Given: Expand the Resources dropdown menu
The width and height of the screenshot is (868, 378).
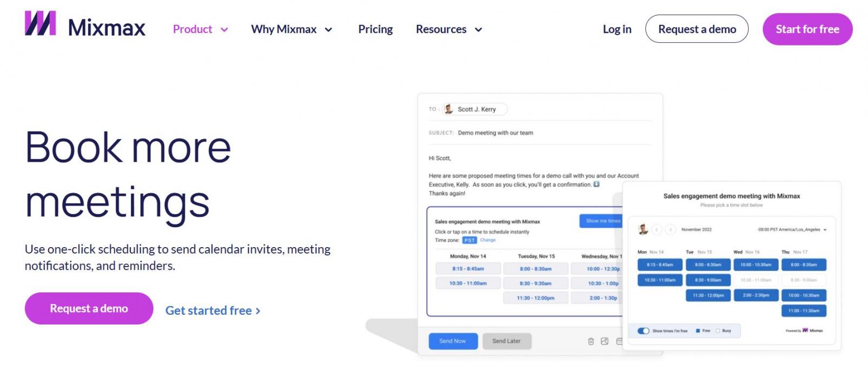Looking at the screenshot, I should click(449, 29).
